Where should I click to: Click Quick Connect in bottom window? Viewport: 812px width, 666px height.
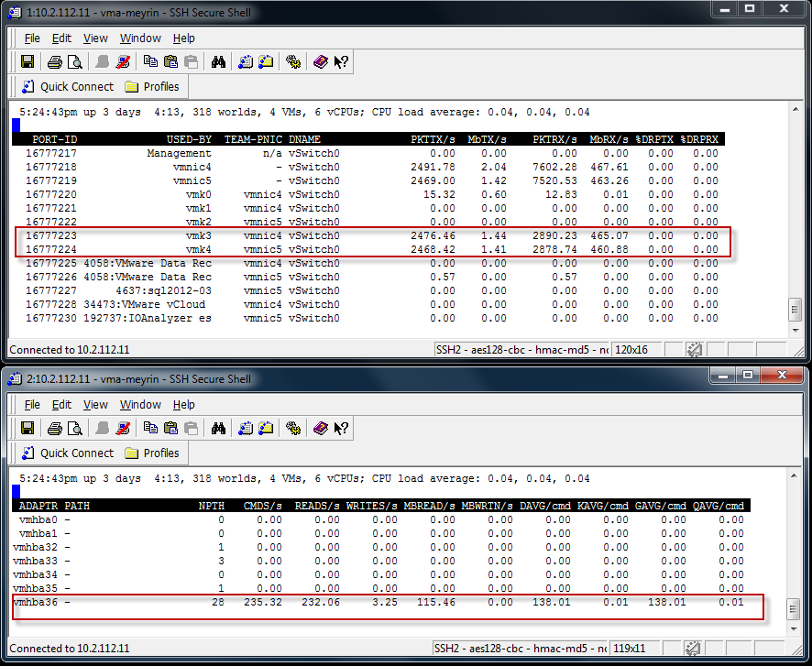(67, 453)
